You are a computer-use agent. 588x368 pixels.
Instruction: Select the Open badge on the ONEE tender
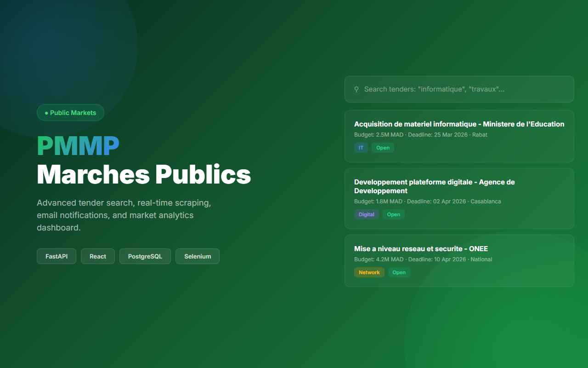coord(399,272)
